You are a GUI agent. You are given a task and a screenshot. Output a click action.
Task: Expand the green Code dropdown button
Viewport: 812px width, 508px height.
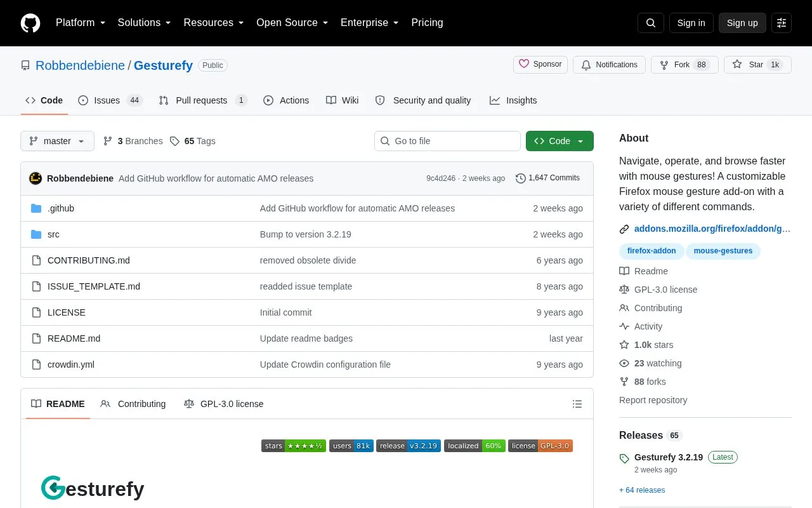point(560,141)
